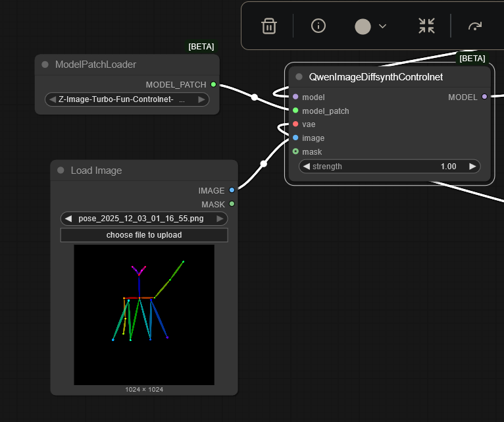Click the BETA badge above ModelPatchLoader

(x=201, y=47)
